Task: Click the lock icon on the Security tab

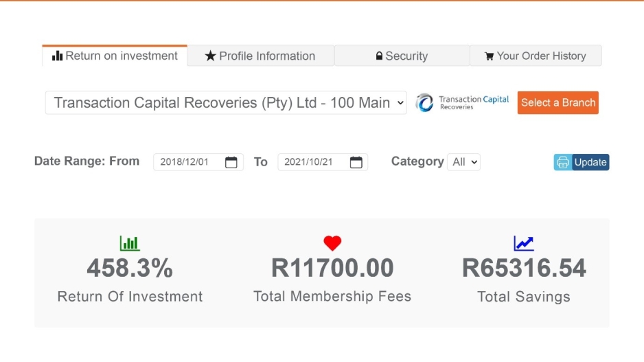Action: pyautogui.click(x=379, y=56)
